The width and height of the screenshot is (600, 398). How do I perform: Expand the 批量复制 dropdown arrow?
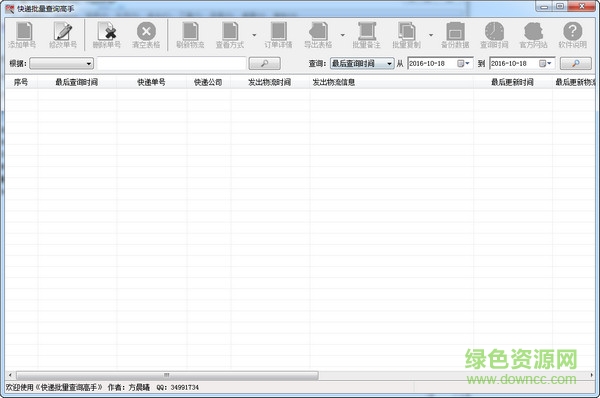point(431,35)
